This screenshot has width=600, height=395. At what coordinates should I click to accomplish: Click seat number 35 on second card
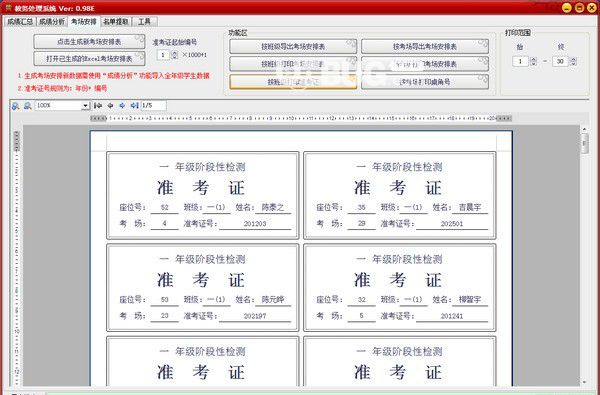pos(362,207)
